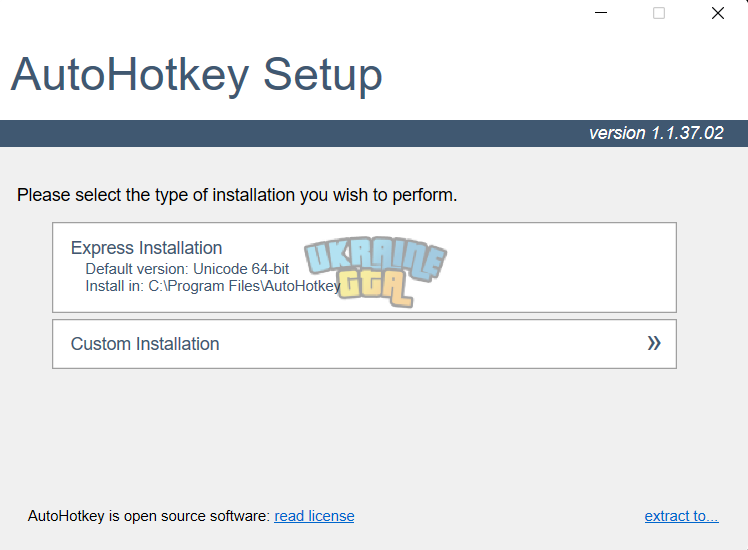Screen dimensions: 748x550
Task: Close the AutoHotkey Setup window
Action: 717,13
